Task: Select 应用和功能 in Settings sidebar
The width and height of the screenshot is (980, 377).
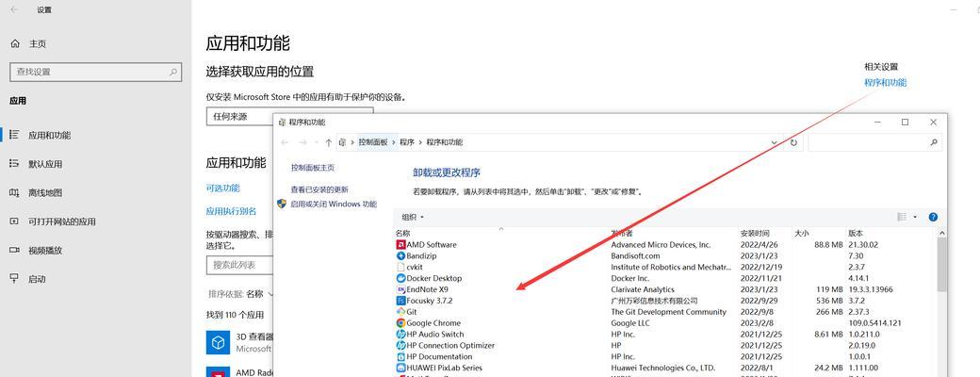Action: pyautogui.click(x=95, y=135)
